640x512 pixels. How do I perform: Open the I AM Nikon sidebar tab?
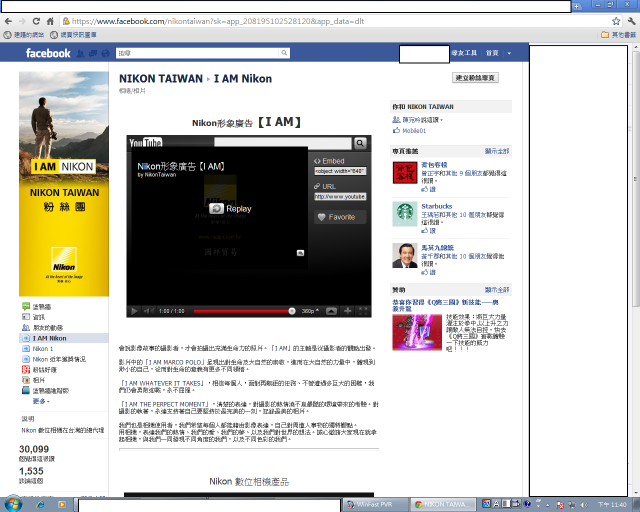click(x=64, y=338)
